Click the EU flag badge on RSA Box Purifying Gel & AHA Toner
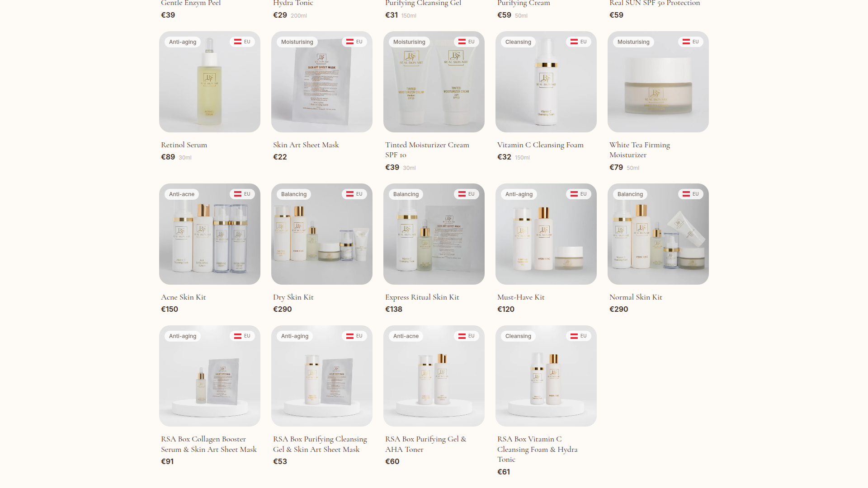Screen dimensions: 868x488 click(x=467, y=336)
